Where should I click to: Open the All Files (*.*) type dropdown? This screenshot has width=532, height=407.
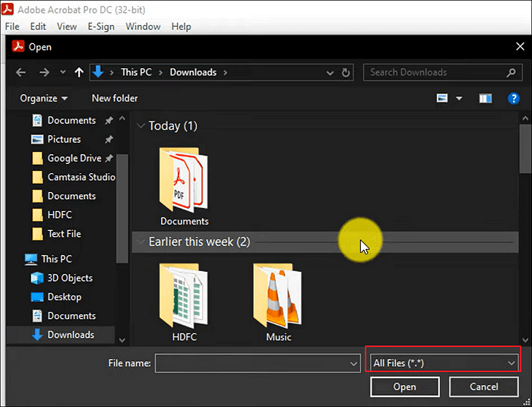(444, 363)
